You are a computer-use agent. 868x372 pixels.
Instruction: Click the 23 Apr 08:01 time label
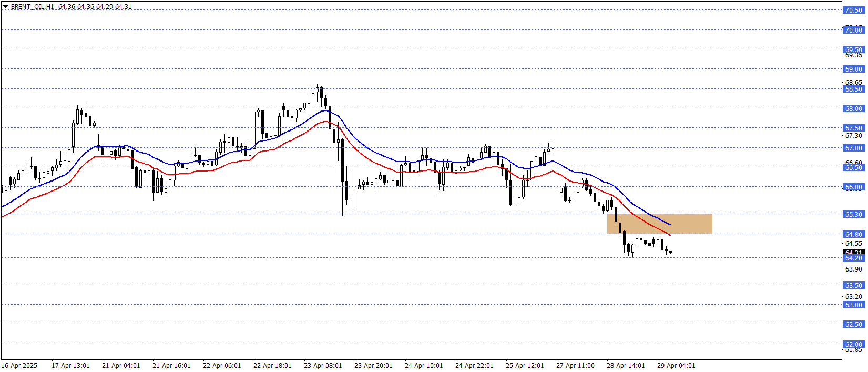(323, 366)
